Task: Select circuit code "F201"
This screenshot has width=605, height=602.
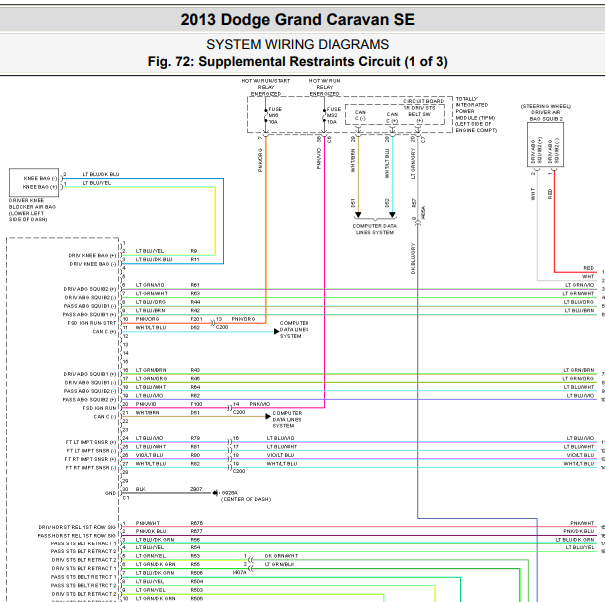Action: tap(196, 319)
